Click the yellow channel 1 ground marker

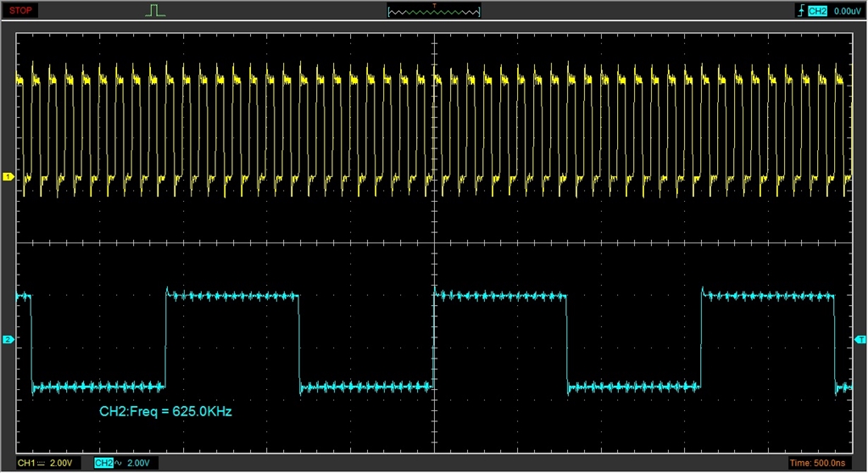[8, 176]
